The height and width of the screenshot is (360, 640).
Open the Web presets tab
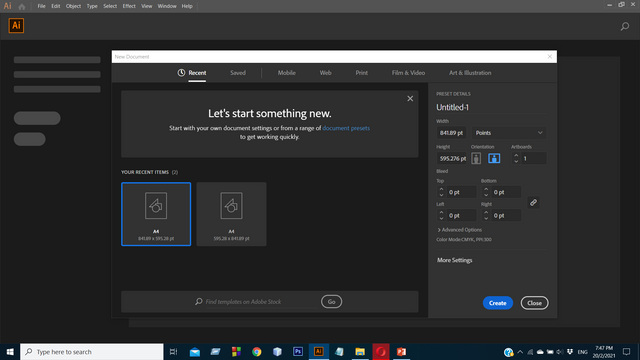pyautogui.click(x=325, y=73)
